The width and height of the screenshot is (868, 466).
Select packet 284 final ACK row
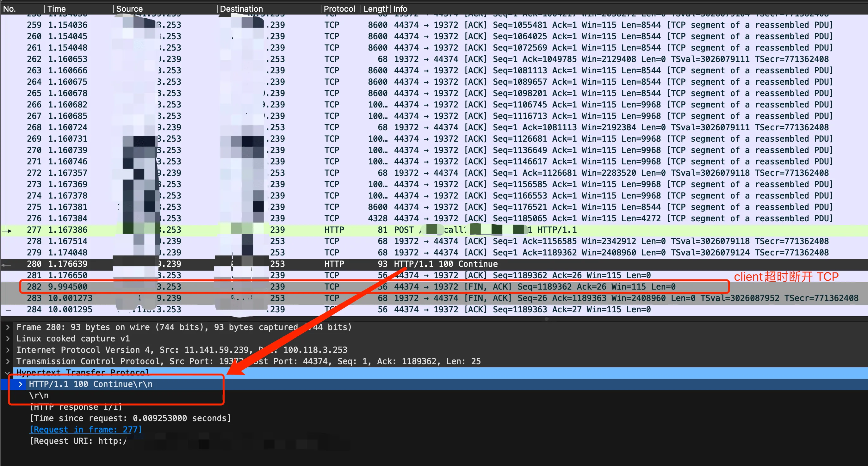point(434,310)
